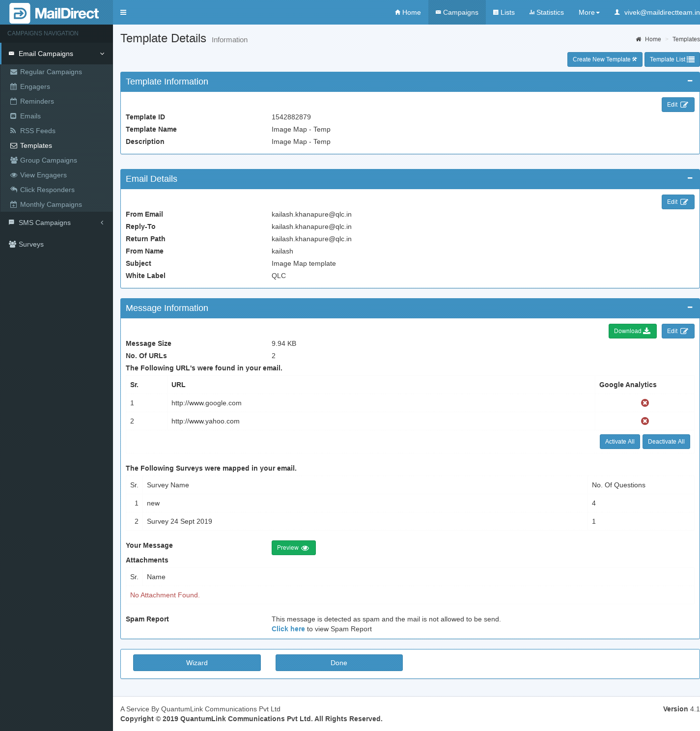Toggle the hamburger sidebar menu icon

click(123, 12)
